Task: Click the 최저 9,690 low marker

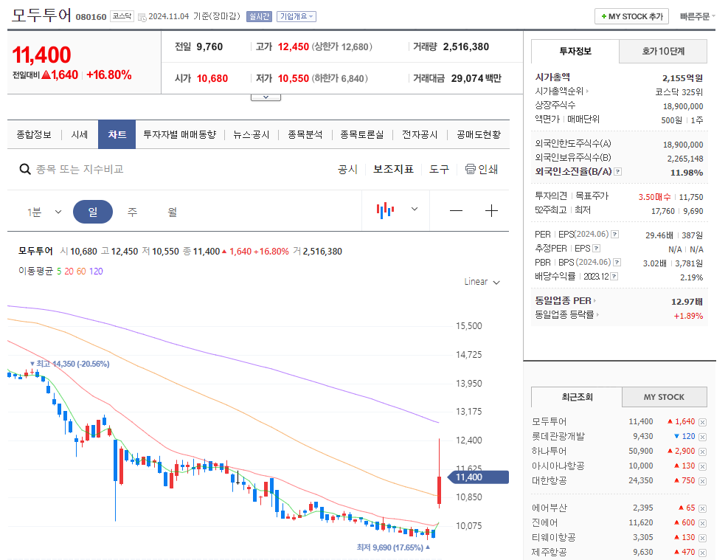Action: click(x=393, y=547)
